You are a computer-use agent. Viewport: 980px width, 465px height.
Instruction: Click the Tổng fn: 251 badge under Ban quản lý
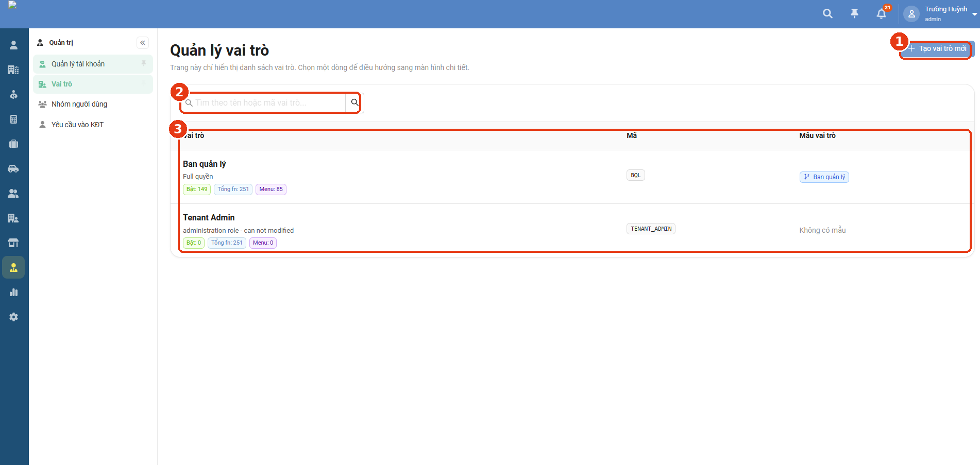(233, 190)
